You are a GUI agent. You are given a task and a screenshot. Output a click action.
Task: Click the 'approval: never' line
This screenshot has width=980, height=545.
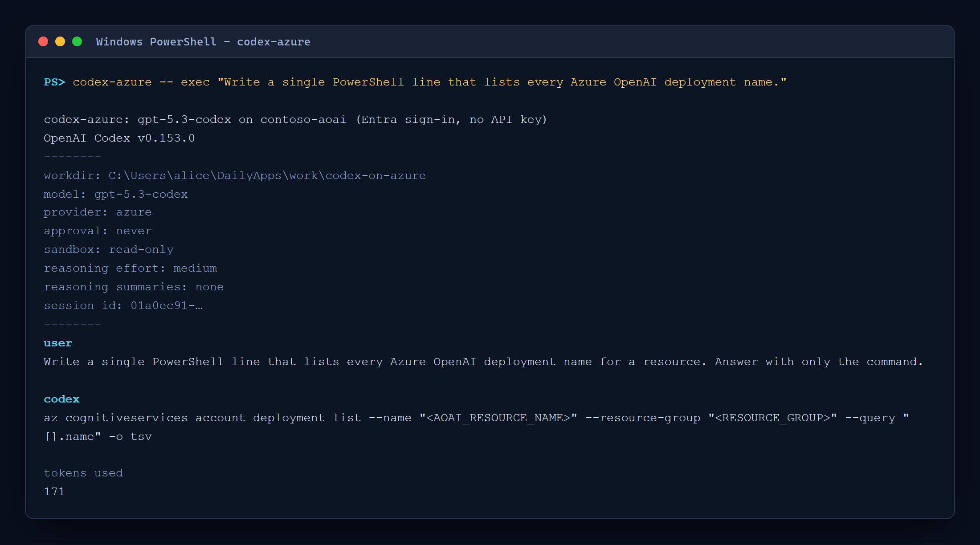[98, 231]
